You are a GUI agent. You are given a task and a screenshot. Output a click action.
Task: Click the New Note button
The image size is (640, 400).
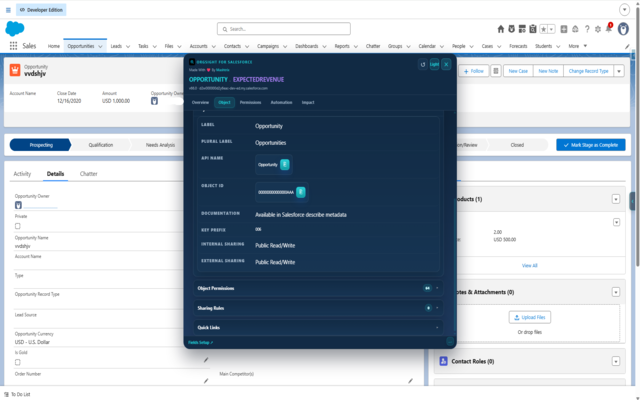(548, 71)
